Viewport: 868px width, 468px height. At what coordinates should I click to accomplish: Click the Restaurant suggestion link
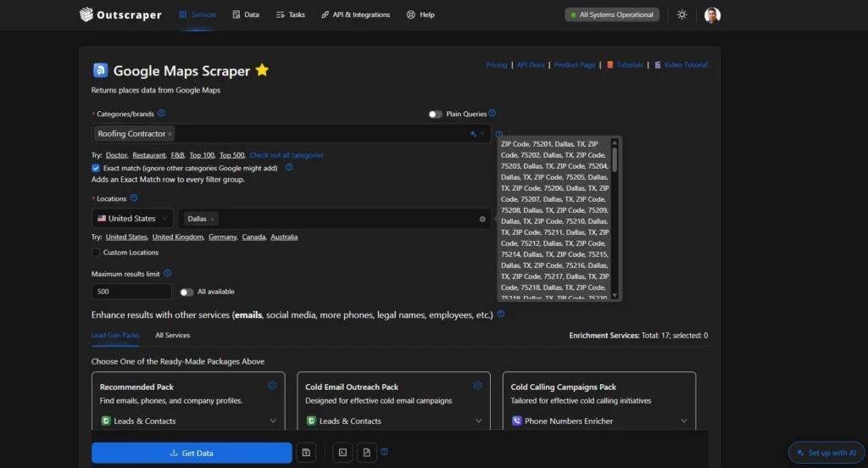[x=149, y=155]
